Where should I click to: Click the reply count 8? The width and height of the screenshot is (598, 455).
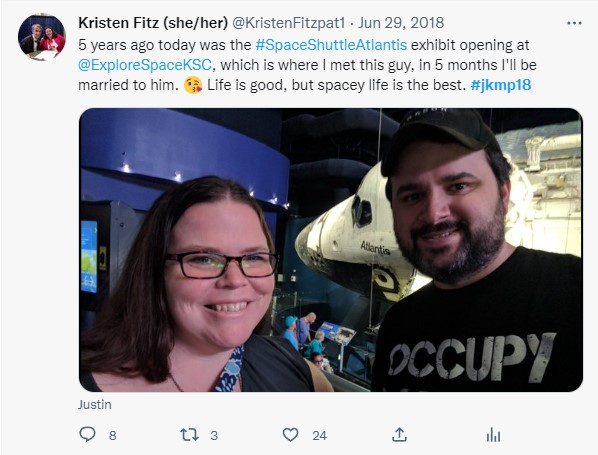tap(113, 435)
